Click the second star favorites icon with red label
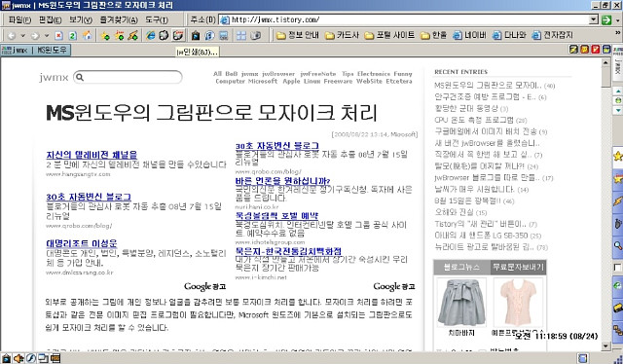 click(x=119, y=36)
